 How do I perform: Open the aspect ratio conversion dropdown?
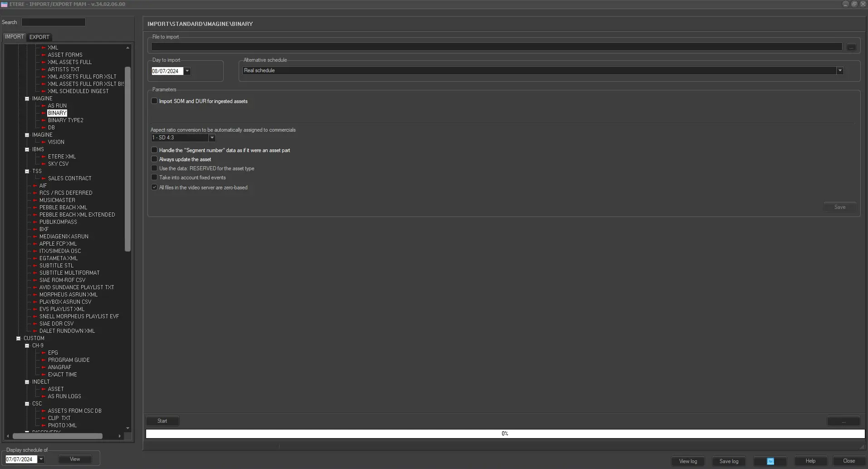click(x=211, y=138)
